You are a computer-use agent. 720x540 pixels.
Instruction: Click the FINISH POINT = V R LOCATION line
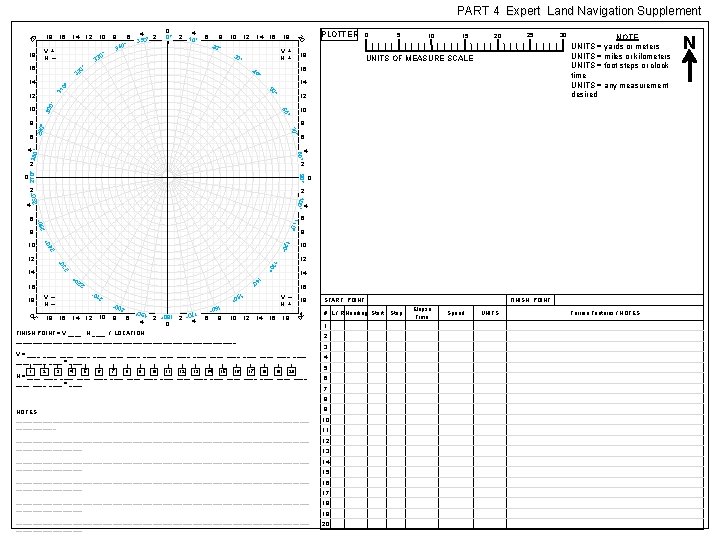(80, 333)
